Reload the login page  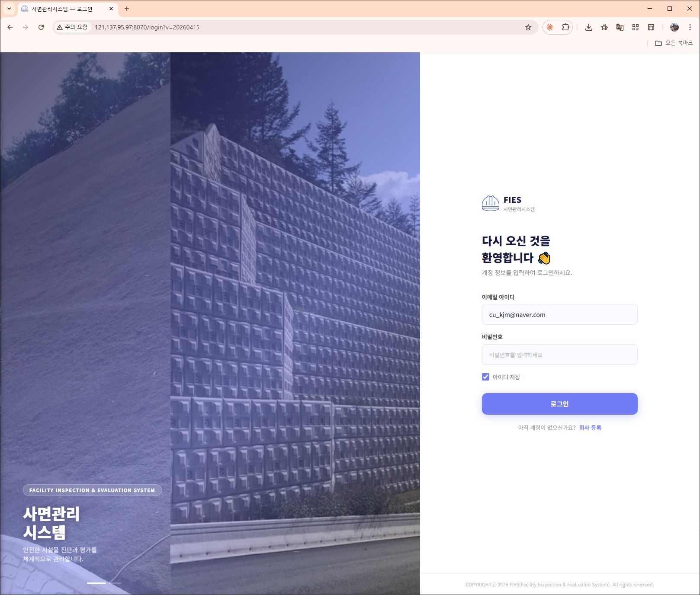[x=41, y=27]
